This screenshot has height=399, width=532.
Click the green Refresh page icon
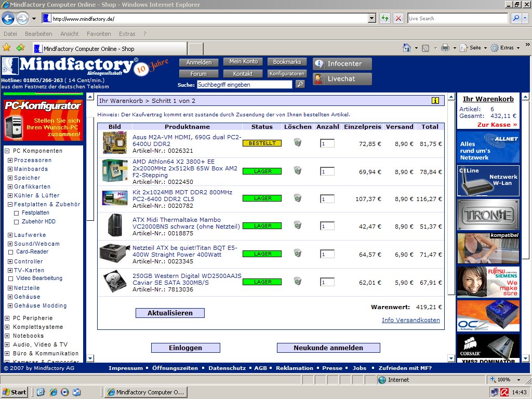385,18
